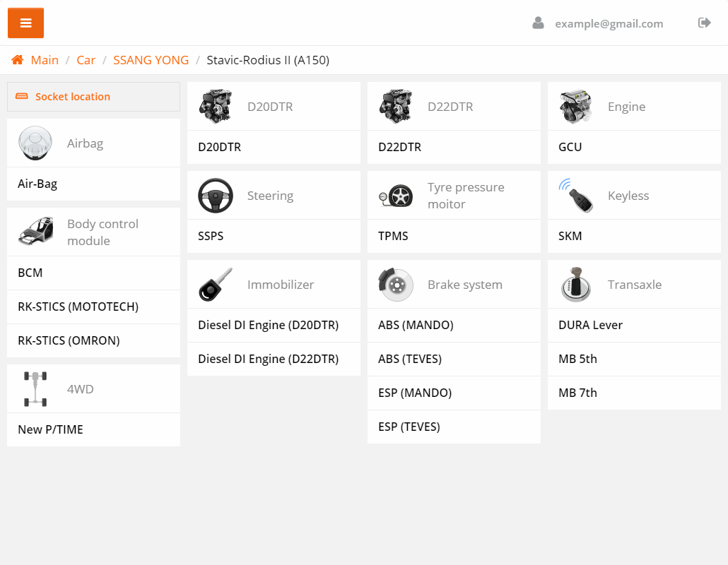Click the Airbag category icon

click(x=35, y=143)
